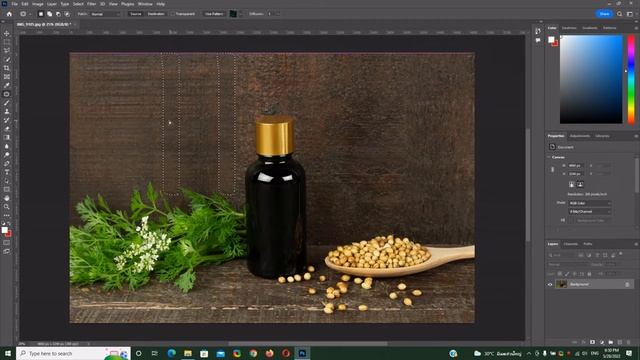The width and height of the screenshot is (640, 360).
Task: Select the Frame tool
Action: coord(7,76)
